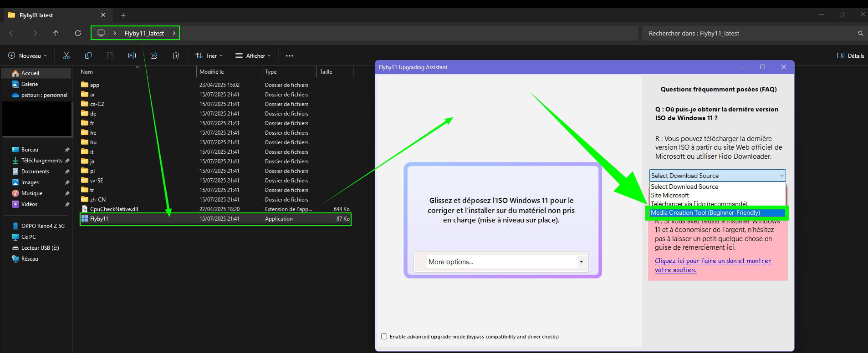Click the Cut scissors icon in toolbar
The image size is (868, 353).
click(x=66, y=55)
